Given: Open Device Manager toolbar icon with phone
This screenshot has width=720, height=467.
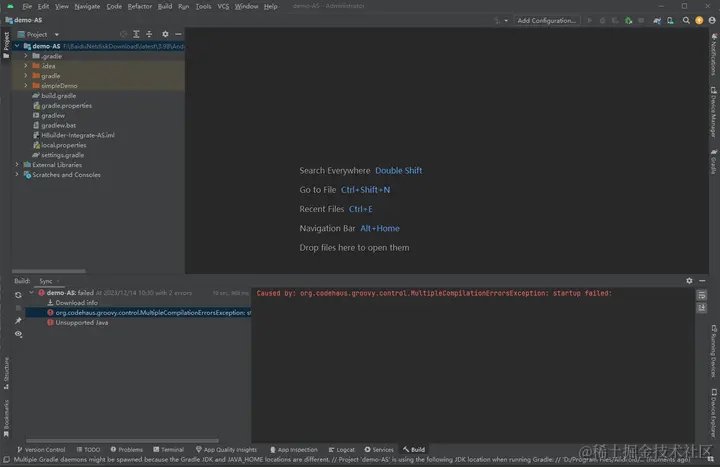Looking at the screenshot, I should 670,21.
